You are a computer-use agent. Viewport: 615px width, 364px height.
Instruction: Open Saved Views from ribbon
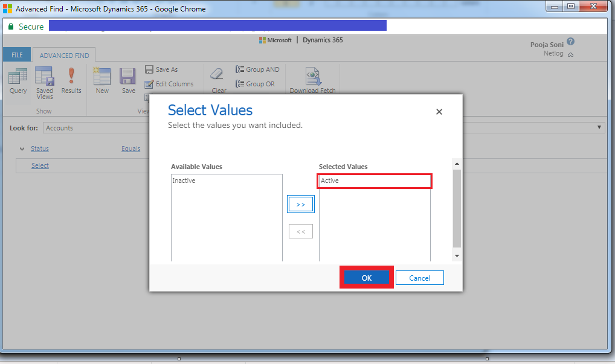[x=44, y=83]
